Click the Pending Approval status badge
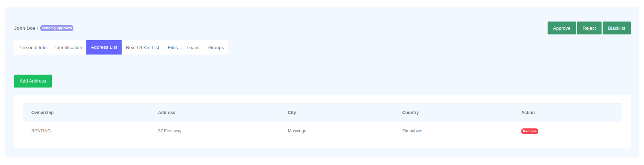 click(x=57, y=28)
